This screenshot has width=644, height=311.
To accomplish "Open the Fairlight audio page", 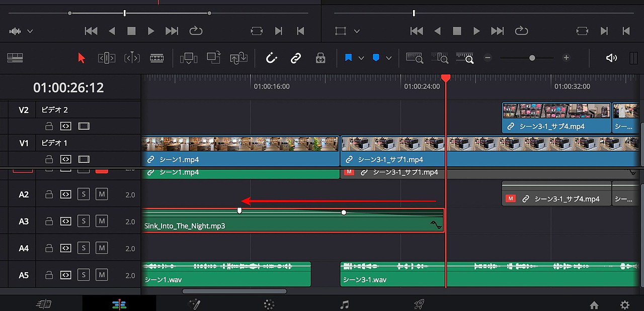I will pos(345,304).
